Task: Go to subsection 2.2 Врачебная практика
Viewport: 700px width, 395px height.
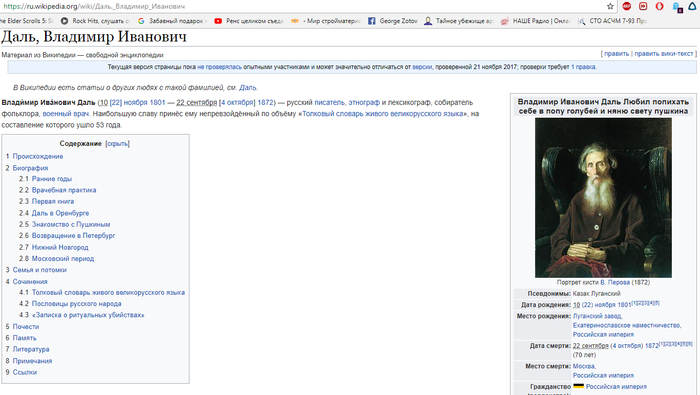Action: [64, 190]
